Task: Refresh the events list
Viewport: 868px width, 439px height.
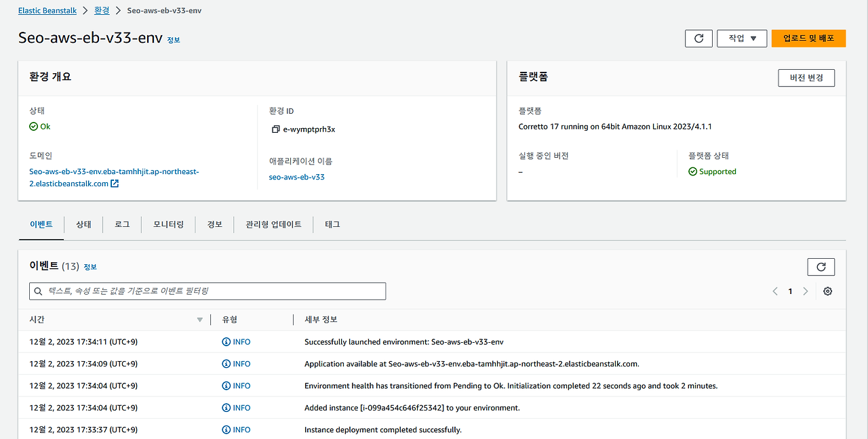Action: [x=821, y=267]
